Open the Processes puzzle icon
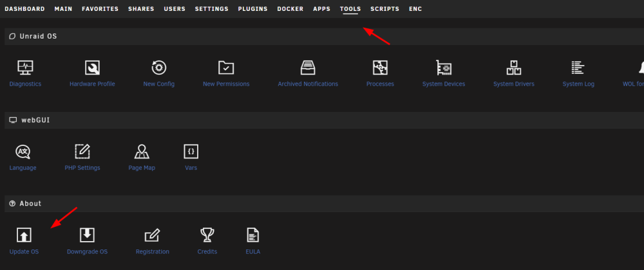The width and height of the screenshot is (644, 270). point(381,67)
